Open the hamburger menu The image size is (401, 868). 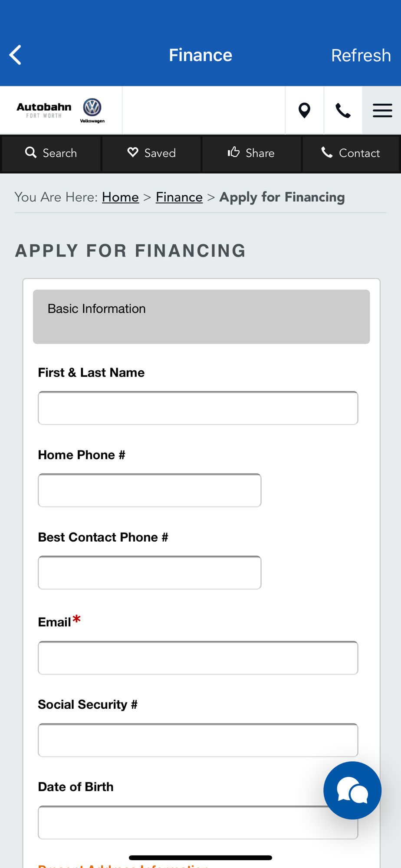click(x=382, y=110)
